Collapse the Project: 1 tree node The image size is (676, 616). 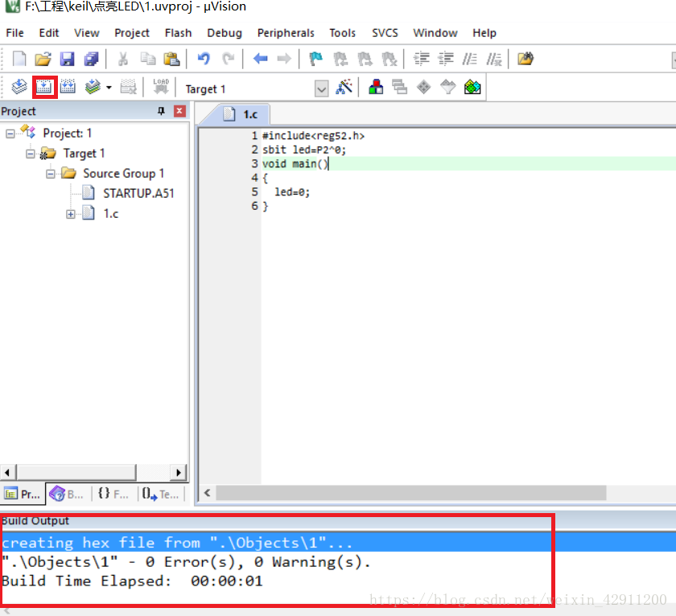[10, 133]
